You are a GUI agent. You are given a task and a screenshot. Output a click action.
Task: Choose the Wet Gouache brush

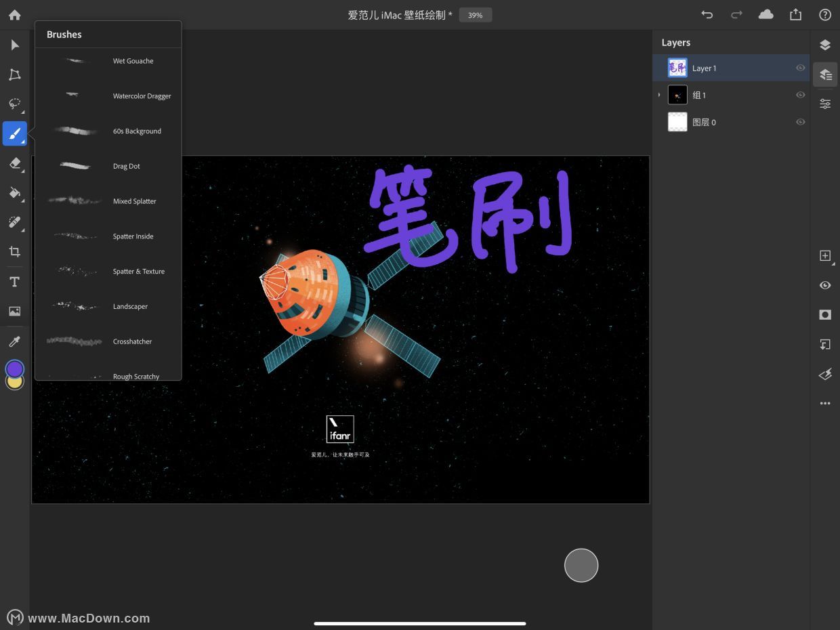click(x=108, y=61)
